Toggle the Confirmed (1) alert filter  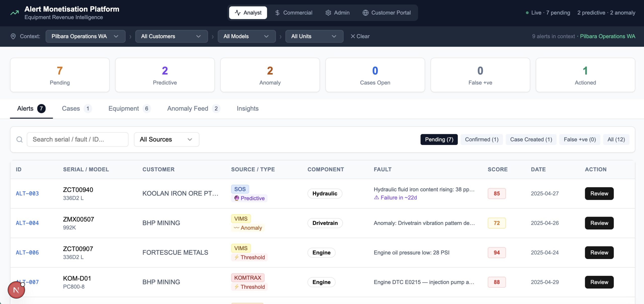[481, 139]
